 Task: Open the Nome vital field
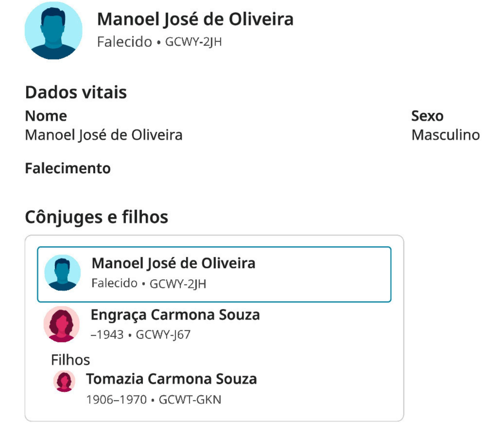click(46, 116)
